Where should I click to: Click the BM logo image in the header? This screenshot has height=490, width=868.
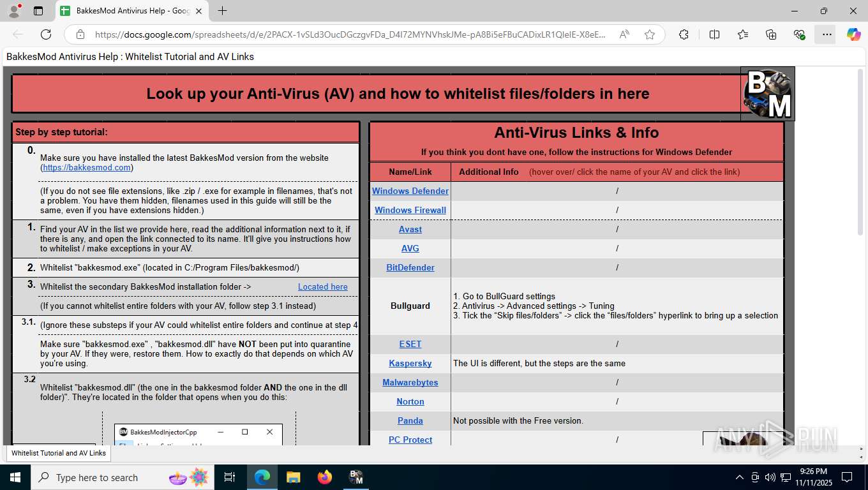[x=768, y=94]
